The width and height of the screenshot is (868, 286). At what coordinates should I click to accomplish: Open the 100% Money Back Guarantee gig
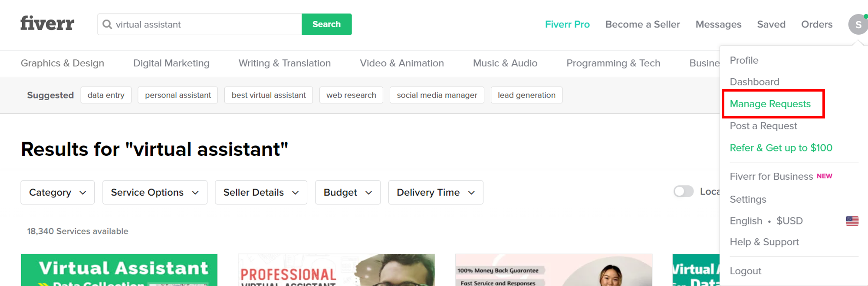point(554,270)
